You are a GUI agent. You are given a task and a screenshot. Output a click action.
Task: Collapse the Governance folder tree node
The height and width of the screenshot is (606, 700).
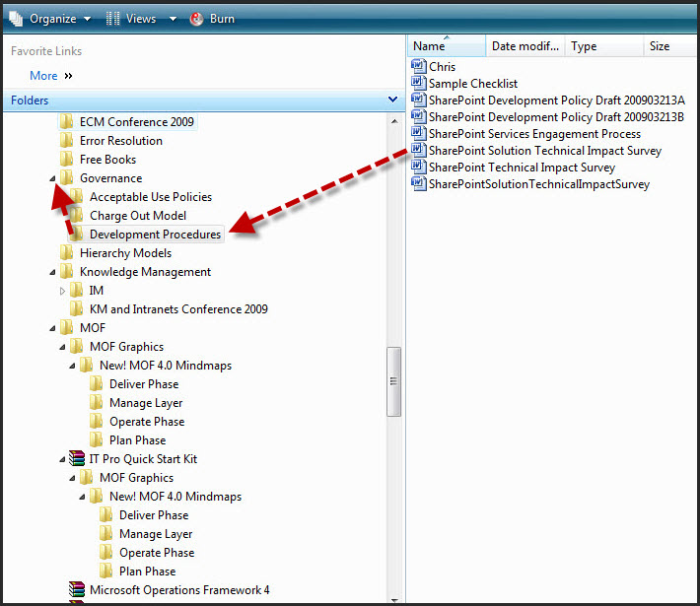coord(52,178)
